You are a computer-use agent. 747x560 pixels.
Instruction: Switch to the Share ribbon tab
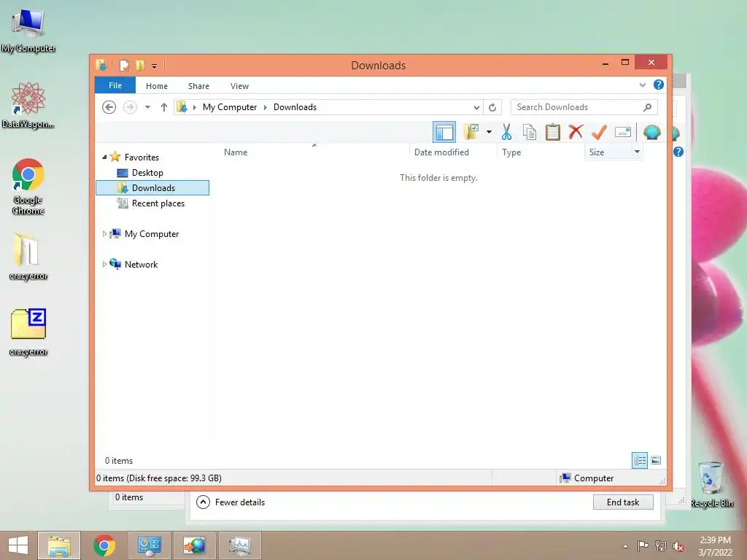198,86
